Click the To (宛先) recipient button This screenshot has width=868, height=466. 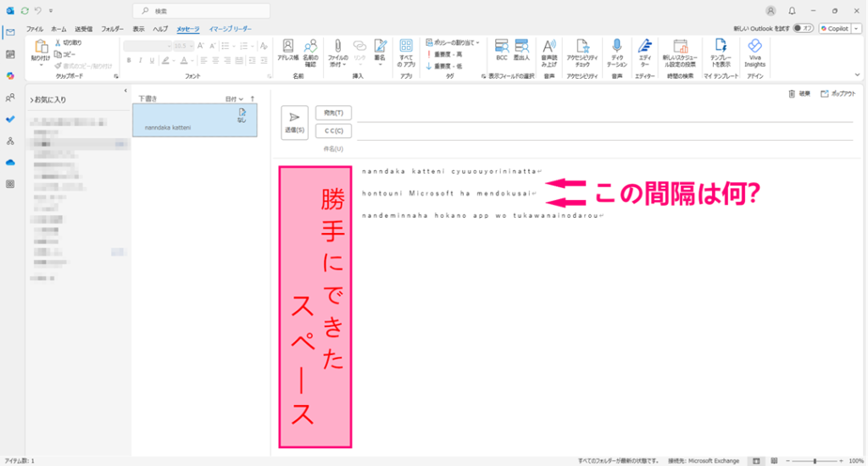pyautogui.click(x=333, y=113)
